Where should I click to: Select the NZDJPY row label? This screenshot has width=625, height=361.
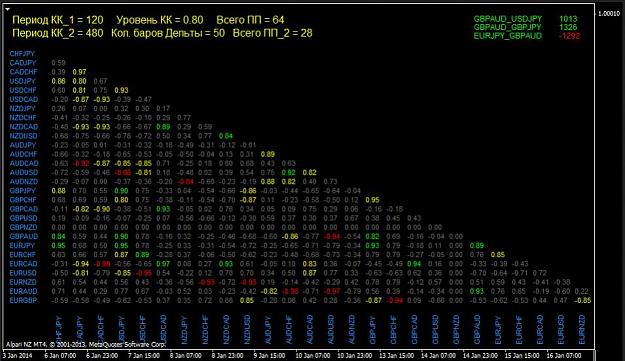click(23, 109)
